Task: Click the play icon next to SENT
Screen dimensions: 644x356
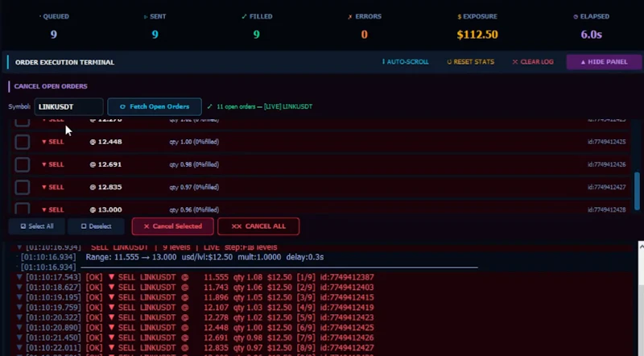Action: click(146, 17)
